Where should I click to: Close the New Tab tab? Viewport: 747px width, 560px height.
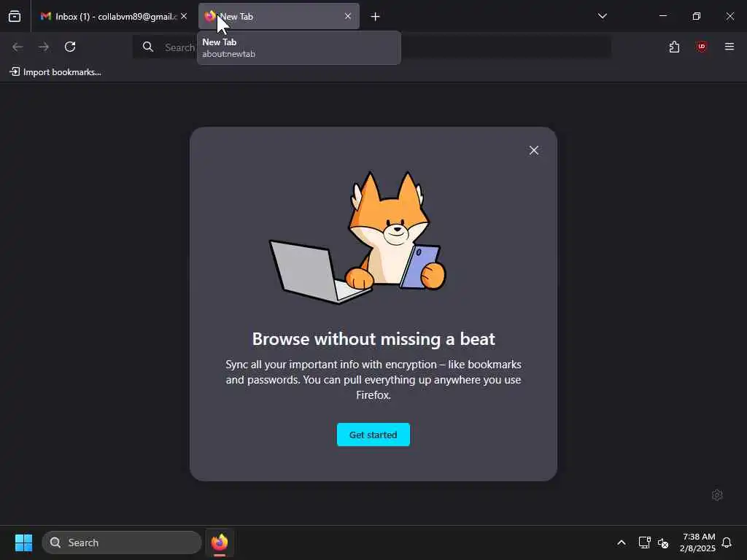[348, 16]
